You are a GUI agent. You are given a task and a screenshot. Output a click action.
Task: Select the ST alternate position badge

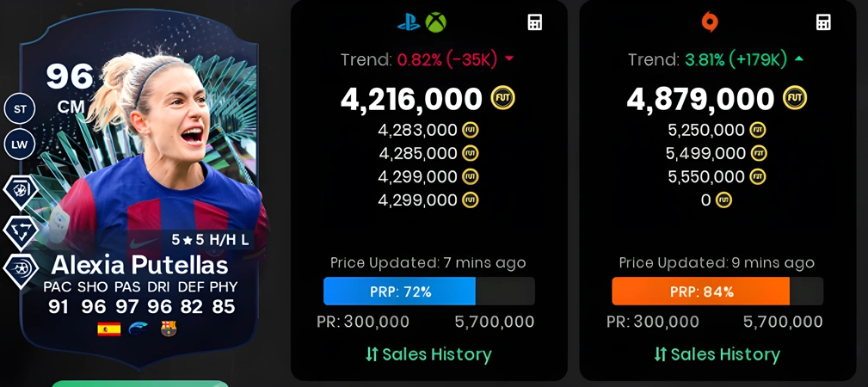coord(20,109)
